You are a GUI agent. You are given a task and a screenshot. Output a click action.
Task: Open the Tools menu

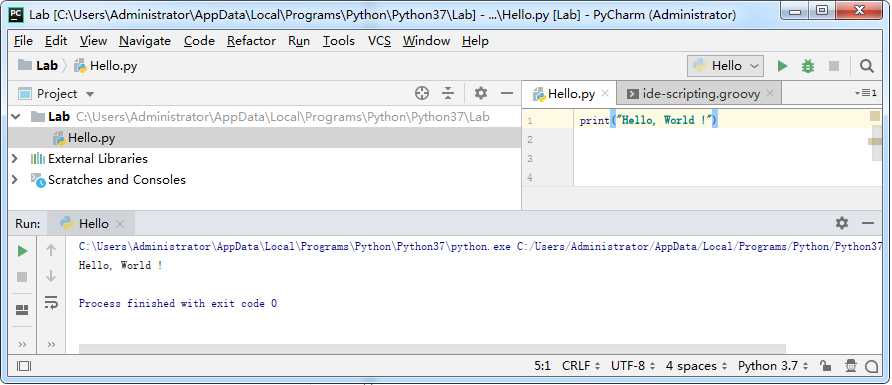[339, 41]
